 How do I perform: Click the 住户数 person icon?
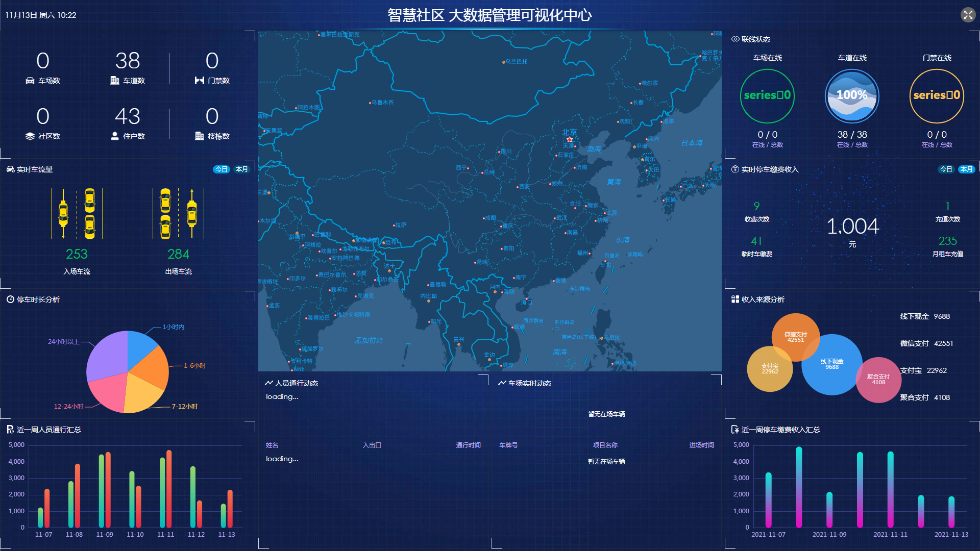click(x=114, y=136)
